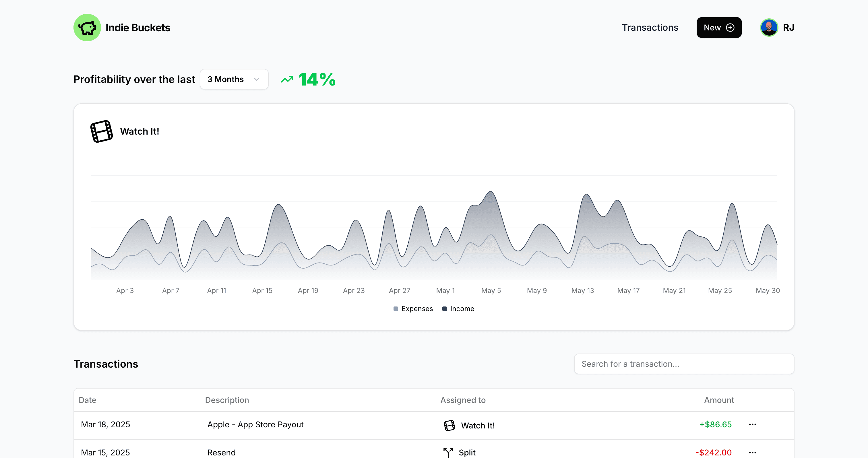Select Transactions in the top navigation
The height and width of the screenshot is (458, 868).
(x=650, y=27)
